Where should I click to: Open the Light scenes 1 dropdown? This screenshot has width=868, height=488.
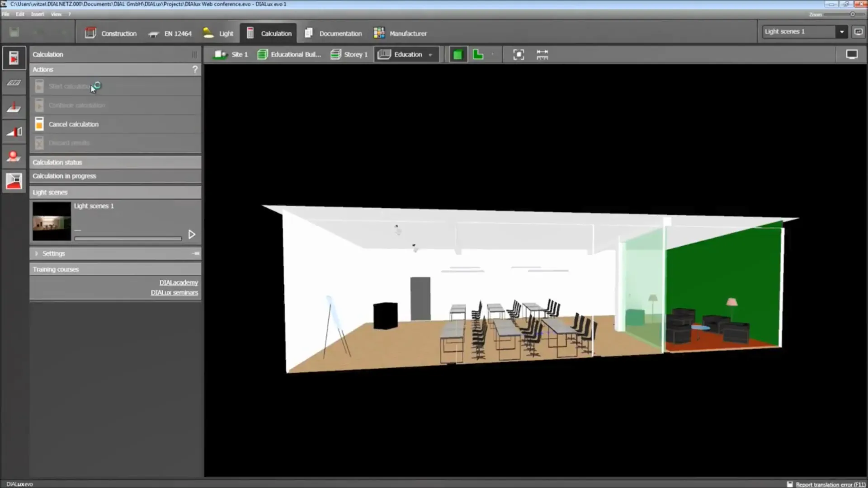click(x=842, y=32)
